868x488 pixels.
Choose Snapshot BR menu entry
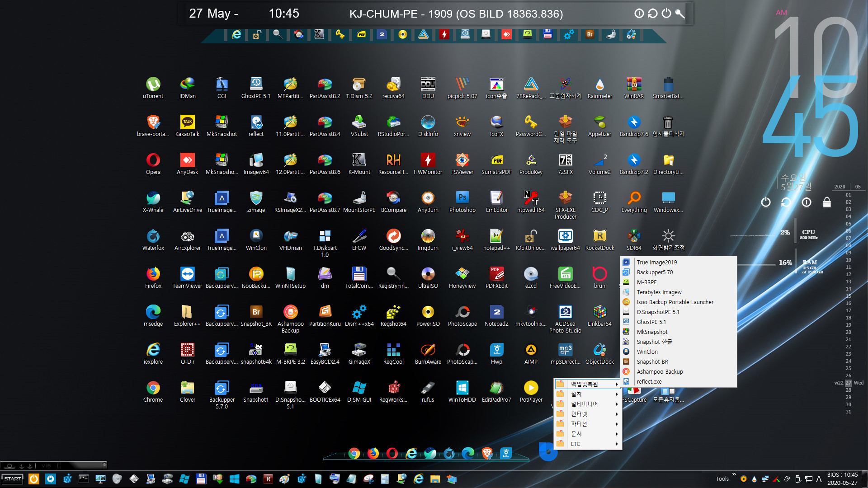[679, 361]
